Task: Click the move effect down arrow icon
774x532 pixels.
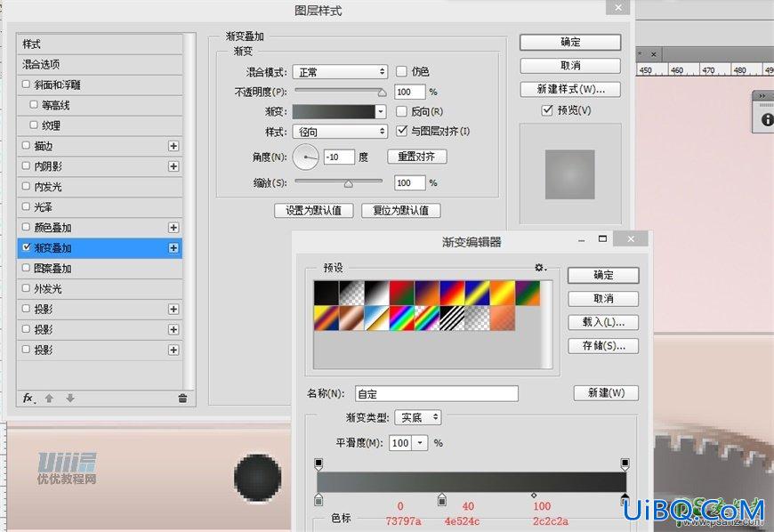Action: [70, 399]
